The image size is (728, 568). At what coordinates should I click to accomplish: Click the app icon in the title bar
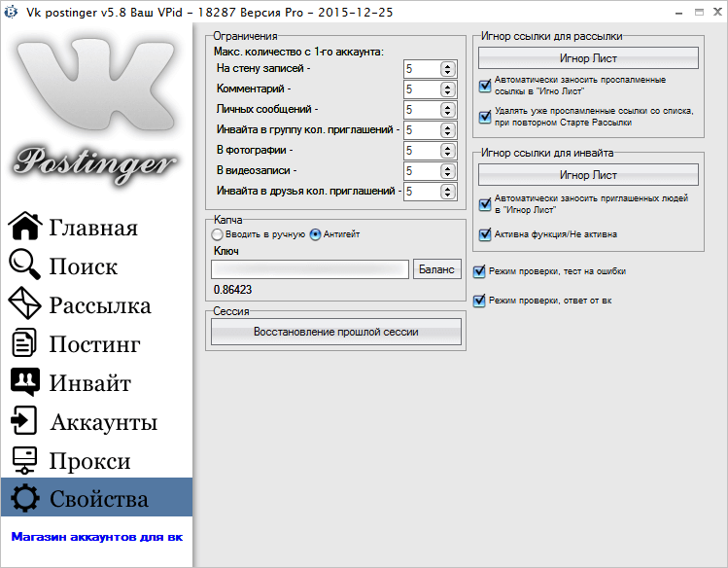11,12
